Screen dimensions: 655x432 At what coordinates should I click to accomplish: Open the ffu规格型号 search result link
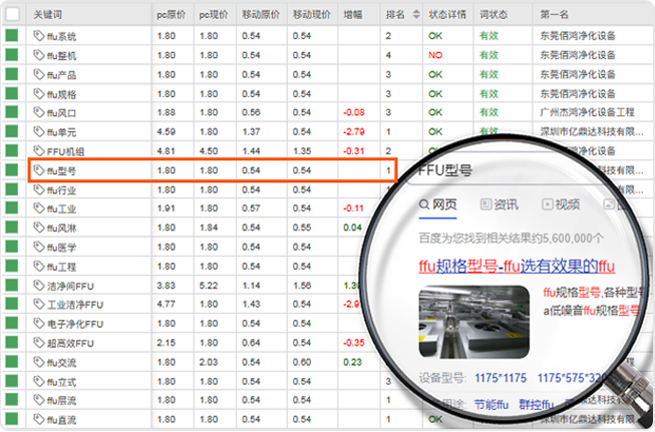[514, 267]
